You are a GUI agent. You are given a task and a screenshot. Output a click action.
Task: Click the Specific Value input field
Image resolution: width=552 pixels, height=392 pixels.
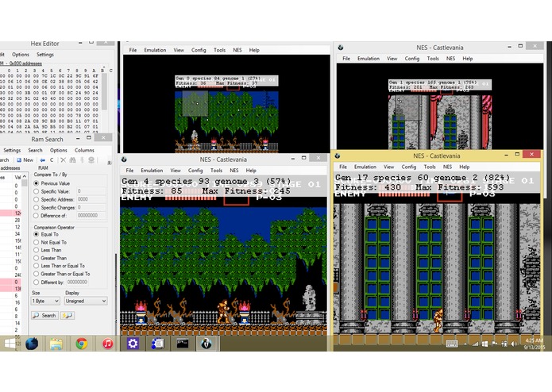(x=91, y=191)
